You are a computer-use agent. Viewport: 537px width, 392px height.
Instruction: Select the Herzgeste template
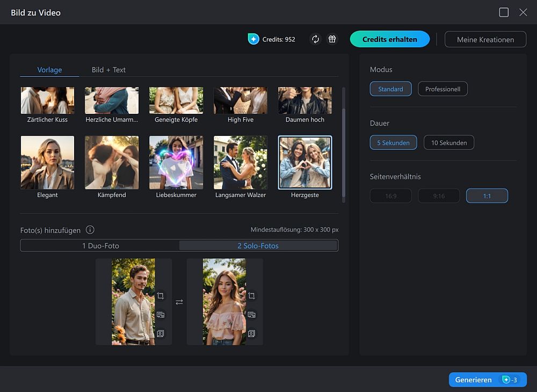pos(305,167)
